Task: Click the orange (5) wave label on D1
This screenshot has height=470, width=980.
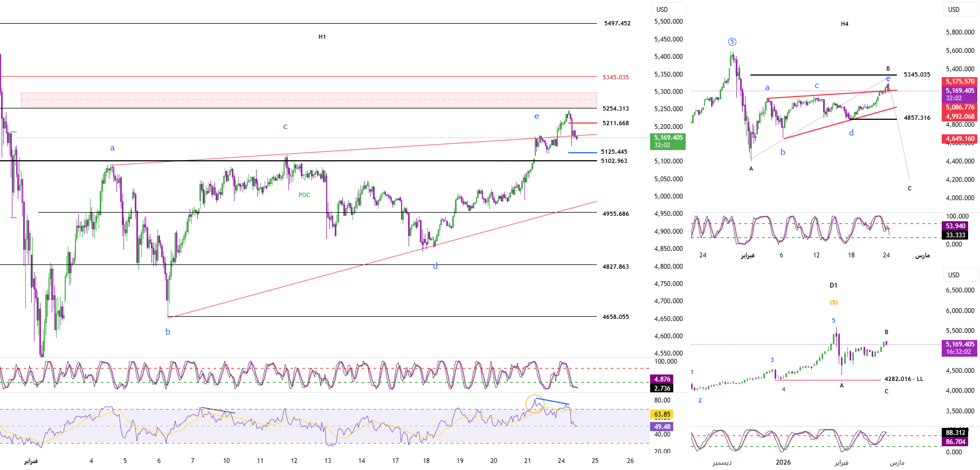Action: [833, 302]
